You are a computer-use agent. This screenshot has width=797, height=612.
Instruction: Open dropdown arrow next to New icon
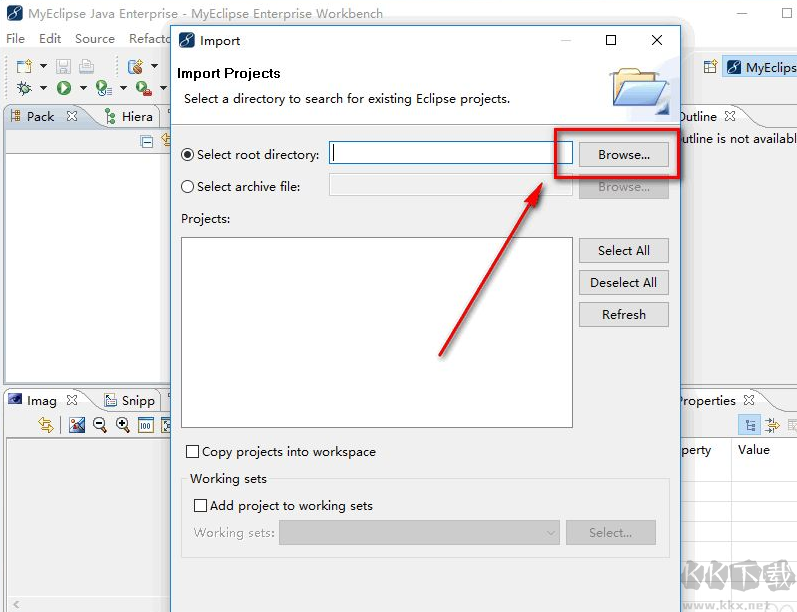pyautogui.click(x=43, y=66)
